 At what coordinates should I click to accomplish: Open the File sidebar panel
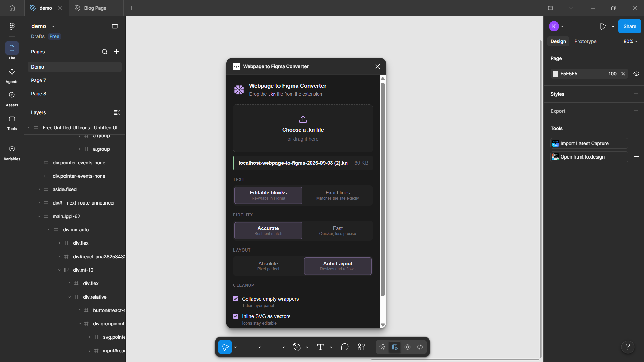click(12, 51)
